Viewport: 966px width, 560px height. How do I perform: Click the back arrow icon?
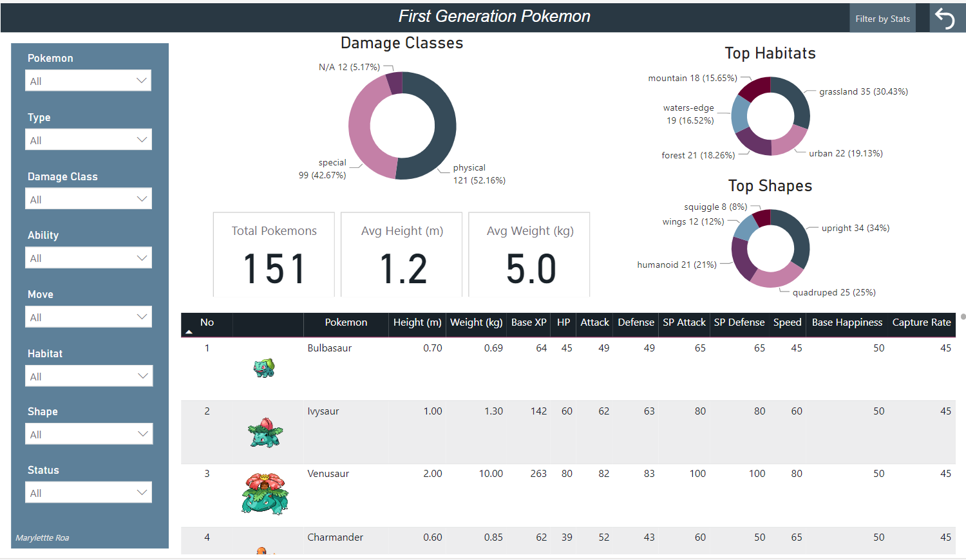(945, 18)
